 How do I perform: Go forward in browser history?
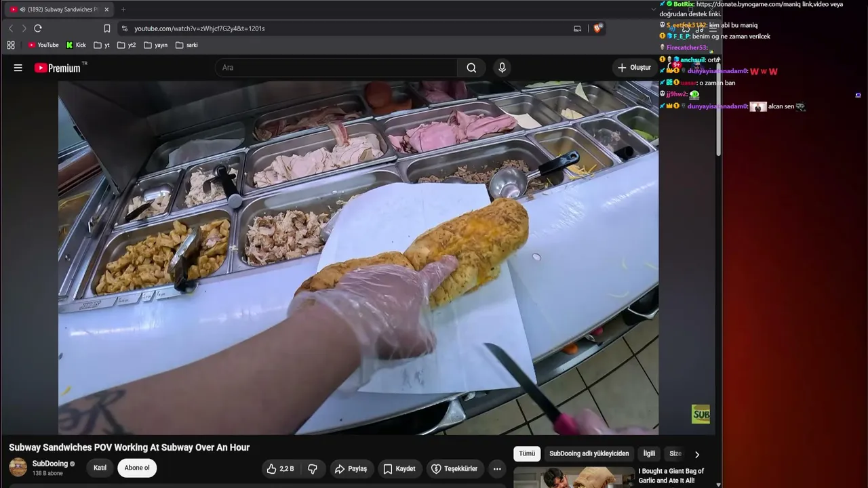pyautogui.click(x=24, y=28)
